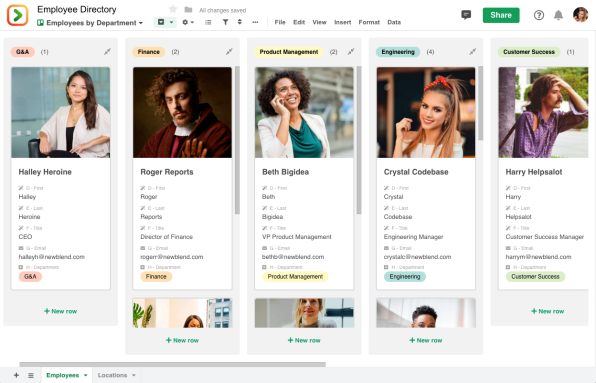Click F - Title field icon on Crystal Codebase's card

click(386, 228)
